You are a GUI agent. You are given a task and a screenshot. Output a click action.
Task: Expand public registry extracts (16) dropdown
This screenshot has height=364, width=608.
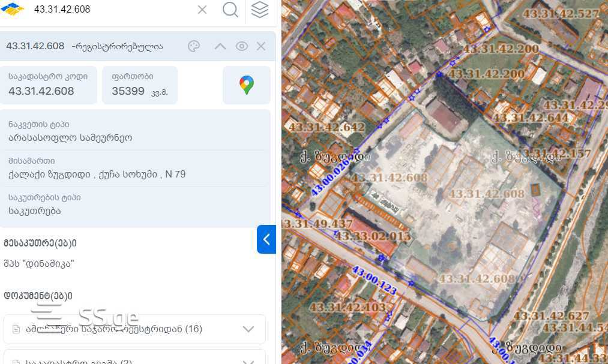tap(134, 329)
